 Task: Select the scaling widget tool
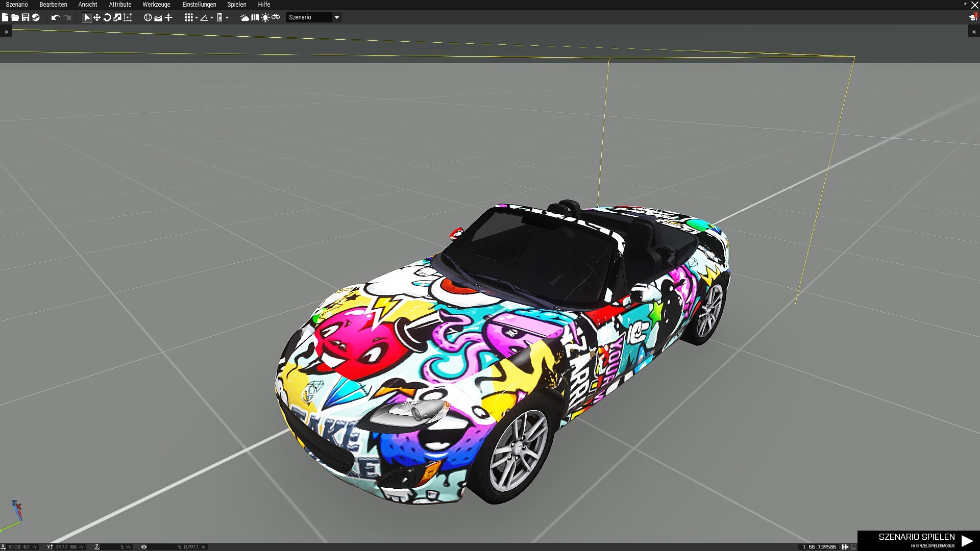pos(117,17)
